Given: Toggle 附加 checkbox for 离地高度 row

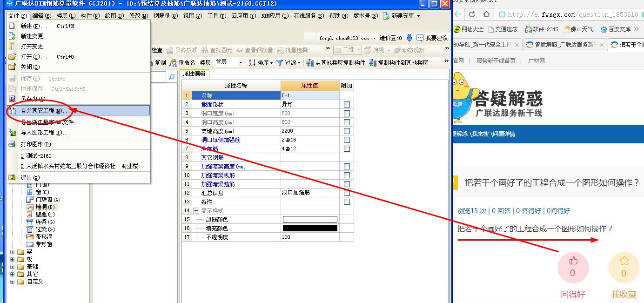Looking at the screenshot, I should pos(347,131).
